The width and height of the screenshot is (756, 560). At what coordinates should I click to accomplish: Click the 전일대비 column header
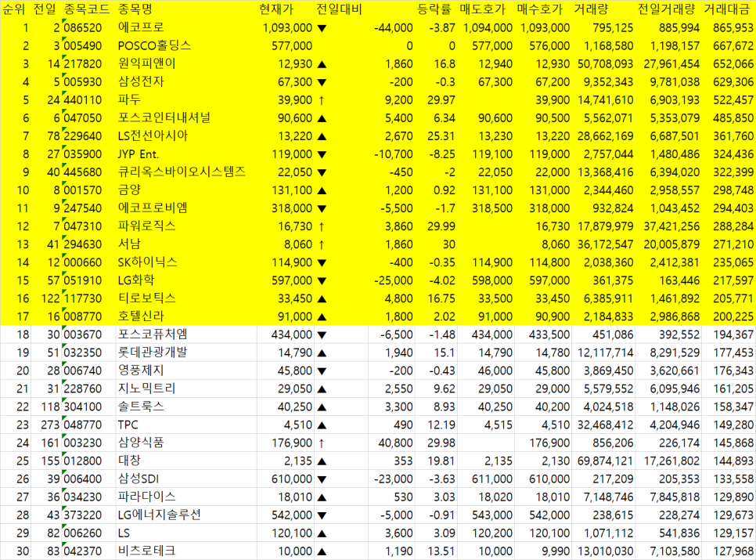[x=340, y=9]
